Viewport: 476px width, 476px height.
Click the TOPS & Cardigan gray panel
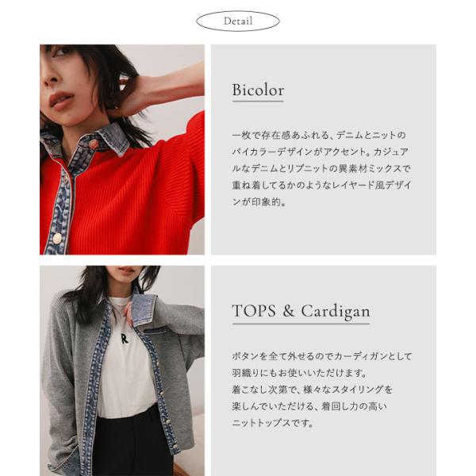pyautogui.click(x=324, y=370)
